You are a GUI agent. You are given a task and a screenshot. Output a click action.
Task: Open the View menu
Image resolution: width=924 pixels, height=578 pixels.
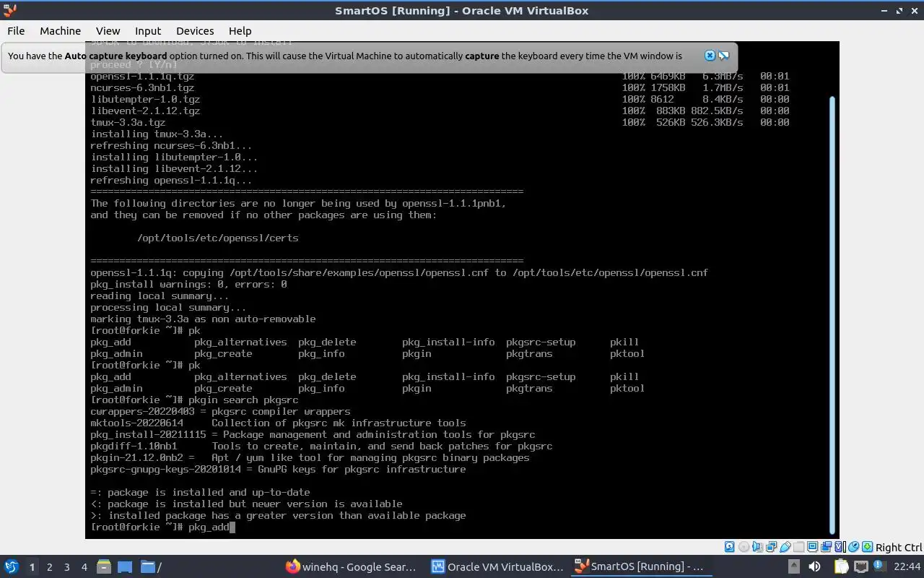click(x=108, y=30)
